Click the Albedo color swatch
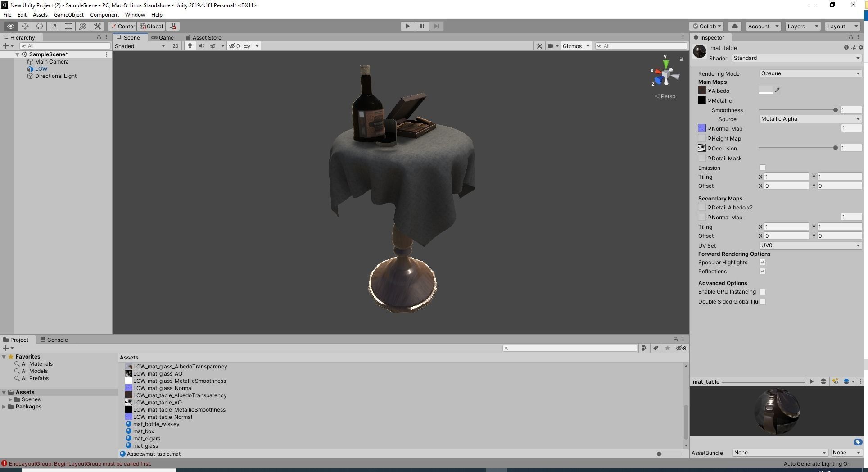The width and height of the screenshot is (868, 472). click(x=766, y=91)
